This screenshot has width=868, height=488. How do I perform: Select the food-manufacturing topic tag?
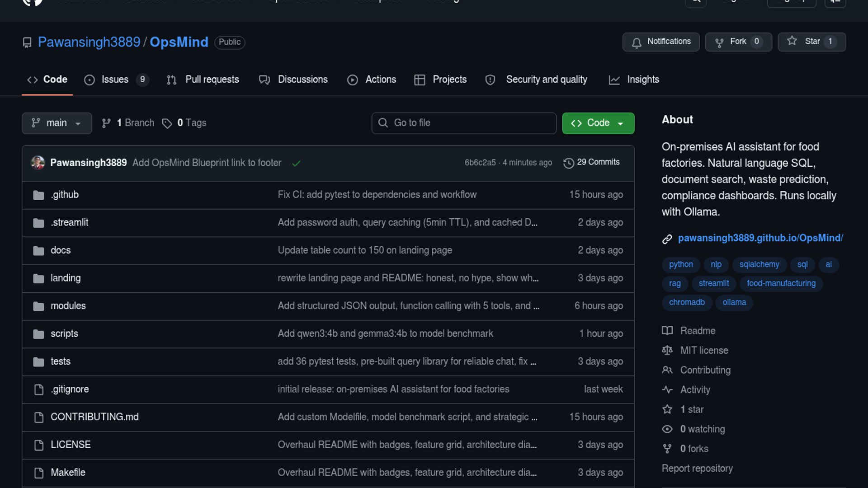pos(781,283)
